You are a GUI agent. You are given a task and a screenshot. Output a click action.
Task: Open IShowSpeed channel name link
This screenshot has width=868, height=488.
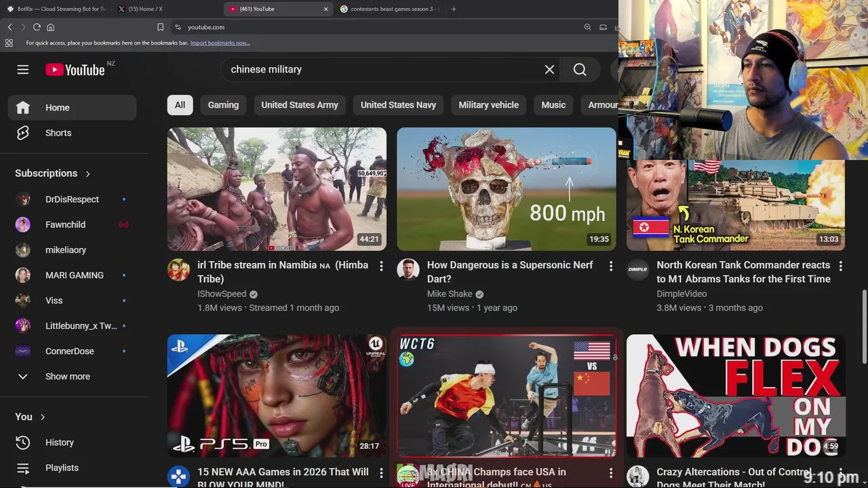pos(222,293)
